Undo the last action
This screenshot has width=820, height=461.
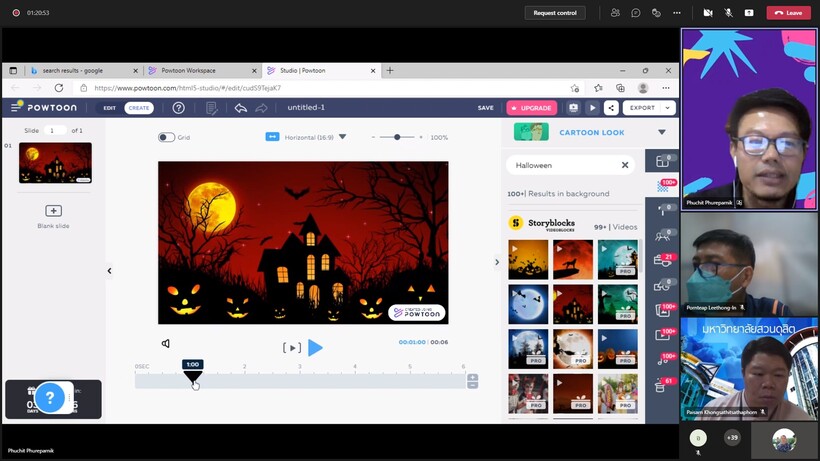pyautogui.click(x=241, y=108)
